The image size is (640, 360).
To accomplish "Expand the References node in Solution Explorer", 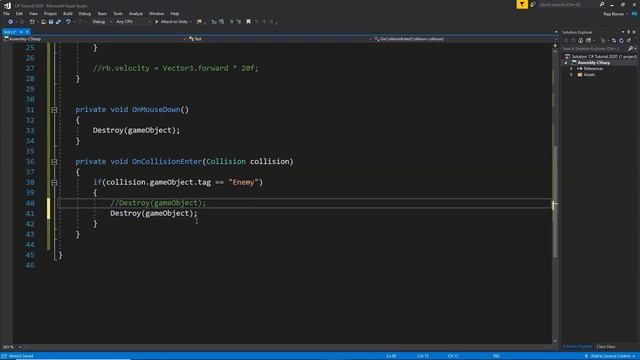I will tap(571, 69).
